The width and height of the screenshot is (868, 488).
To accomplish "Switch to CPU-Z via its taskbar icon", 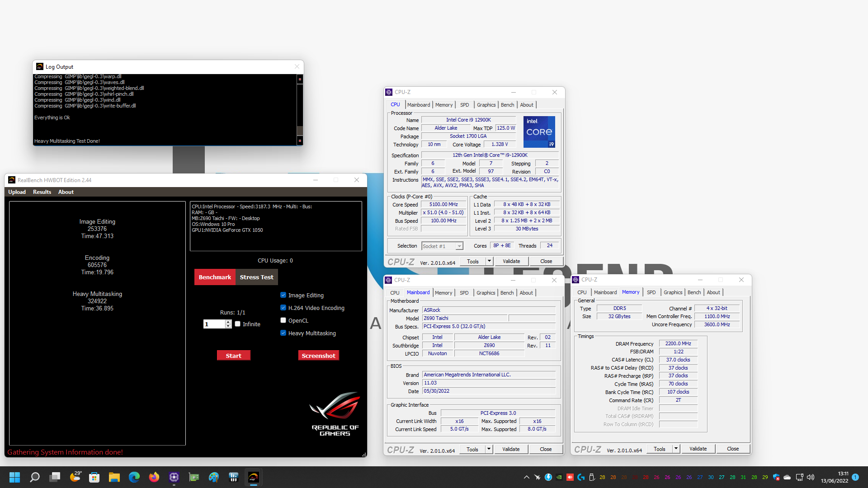I will (x=174, y=477).
